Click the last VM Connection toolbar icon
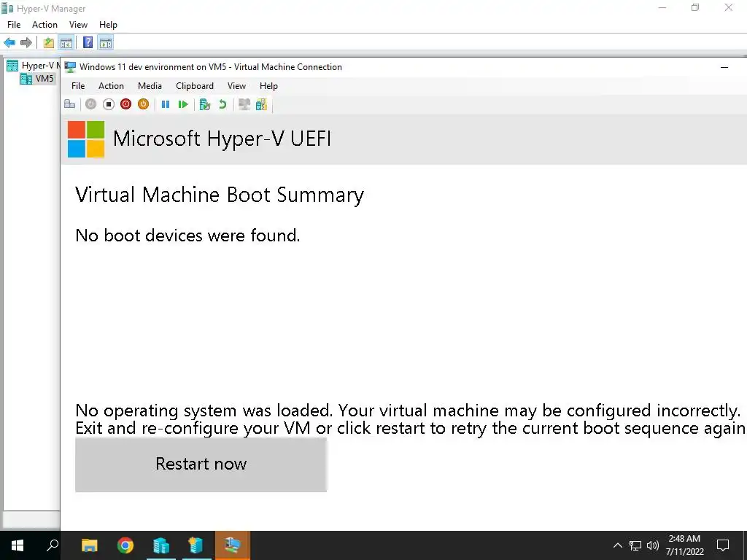747x560 pixels. pos(262,104)
